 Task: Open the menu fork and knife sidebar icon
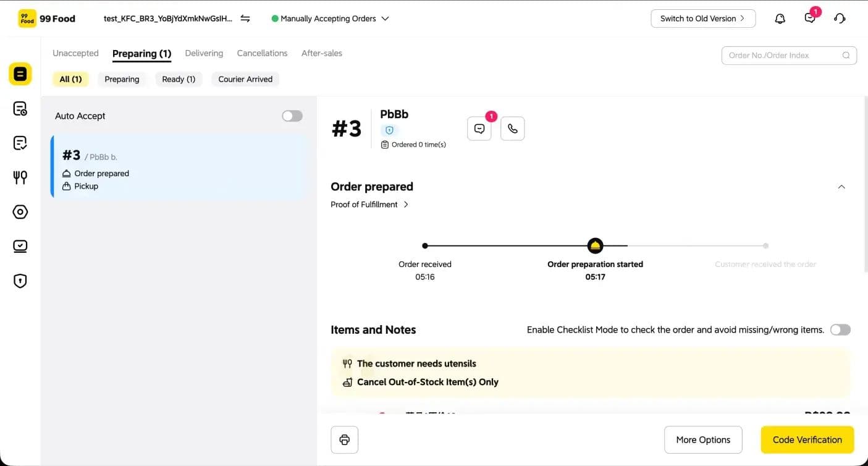[x=20, y=178]
